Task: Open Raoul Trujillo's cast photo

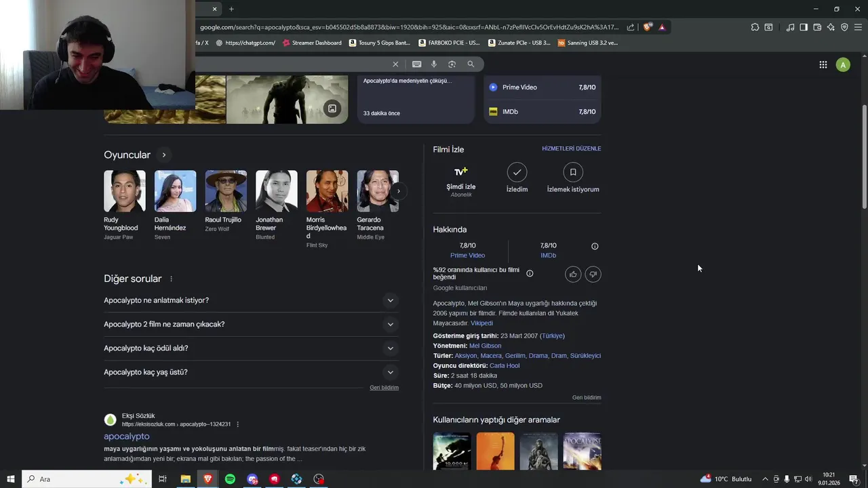Action: (x=226, y=191)
